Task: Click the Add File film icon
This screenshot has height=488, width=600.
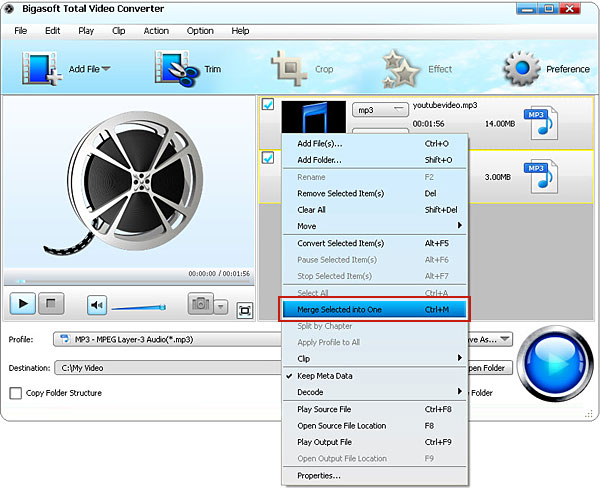Action: 41,69
